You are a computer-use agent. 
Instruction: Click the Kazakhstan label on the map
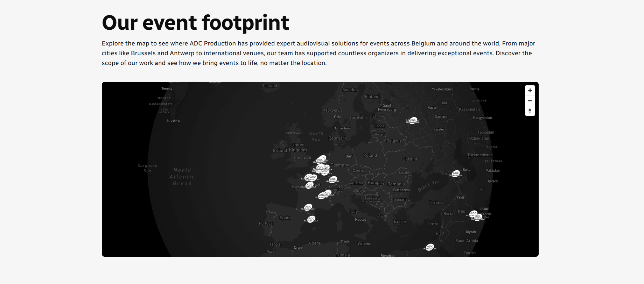[469, 109]
